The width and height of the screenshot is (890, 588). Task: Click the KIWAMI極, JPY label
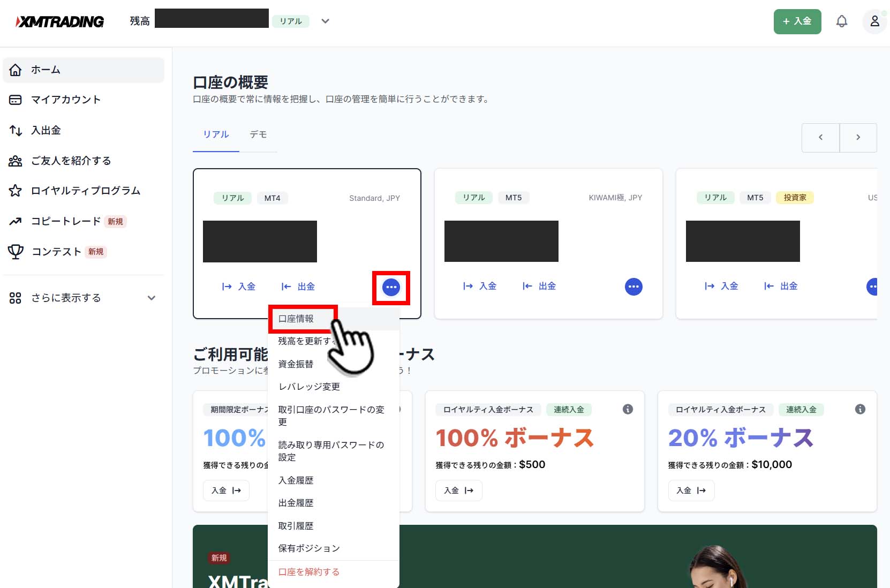tap(615, 198)
